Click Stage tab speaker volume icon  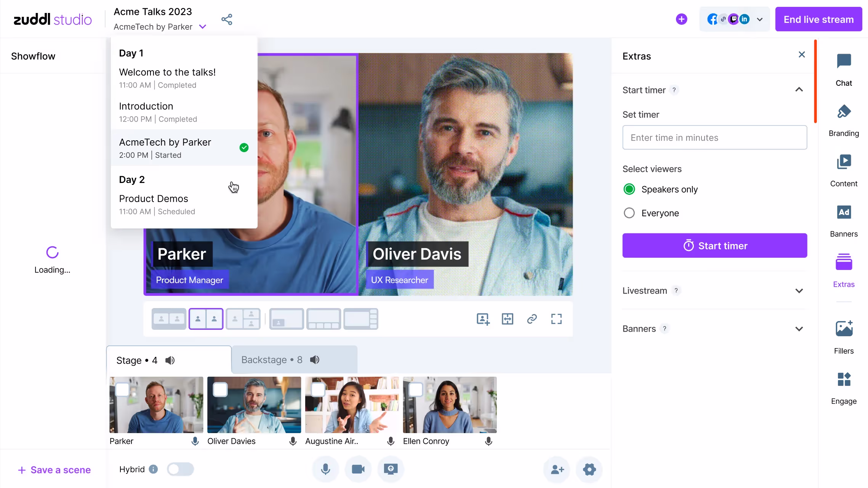[x=170, y=360]
